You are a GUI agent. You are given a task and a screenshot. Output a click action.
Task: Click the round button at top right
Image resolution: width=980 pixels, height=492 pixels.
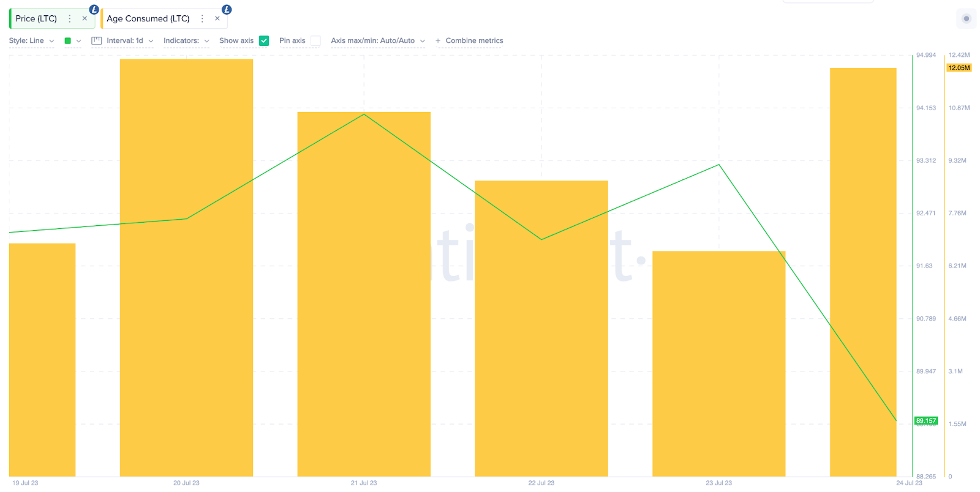tap(967, 19)
